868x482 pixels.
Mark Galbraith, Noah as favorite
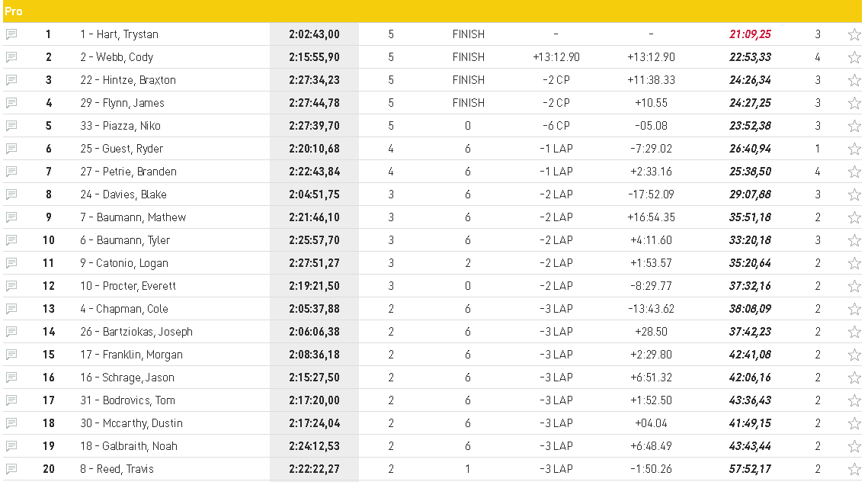click(854, 446)
